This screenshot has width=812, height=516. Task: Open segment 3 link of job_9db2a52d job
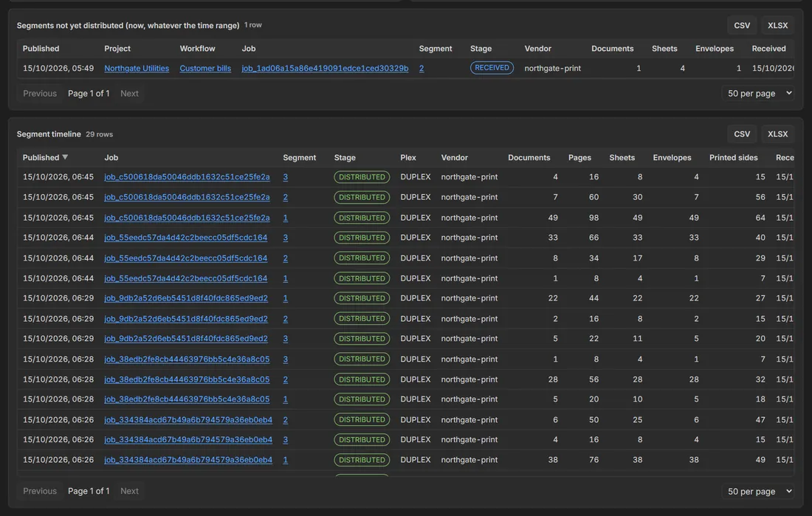tap(286, 339)
